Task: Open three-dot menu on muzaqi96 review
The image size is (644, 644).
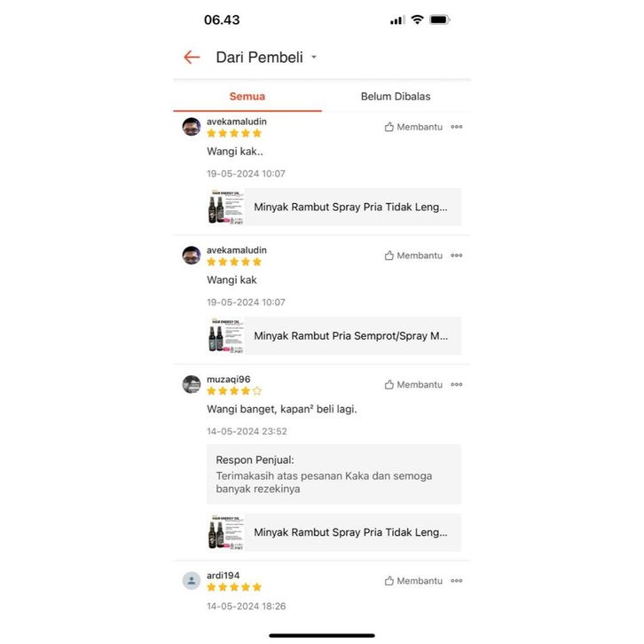Action: (456, 385)
